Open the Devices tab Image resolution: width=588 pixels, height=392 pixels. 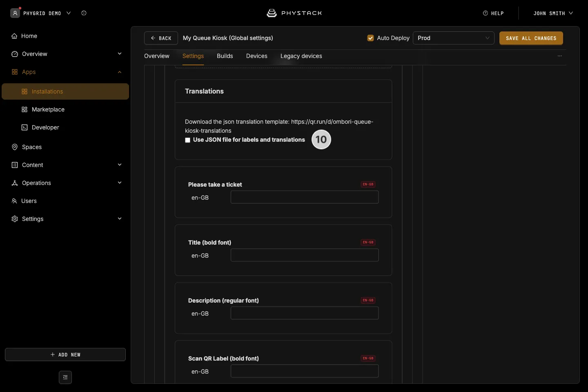click(257, 56)
